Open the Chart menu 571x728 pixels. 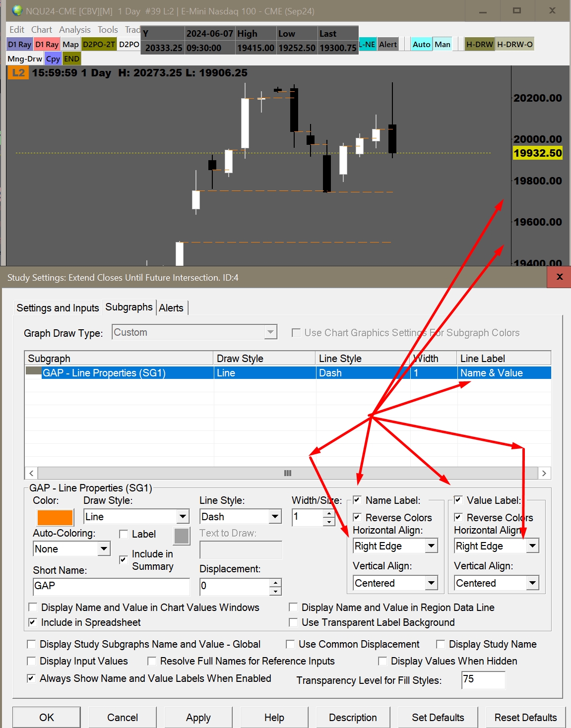pos(42,30)
